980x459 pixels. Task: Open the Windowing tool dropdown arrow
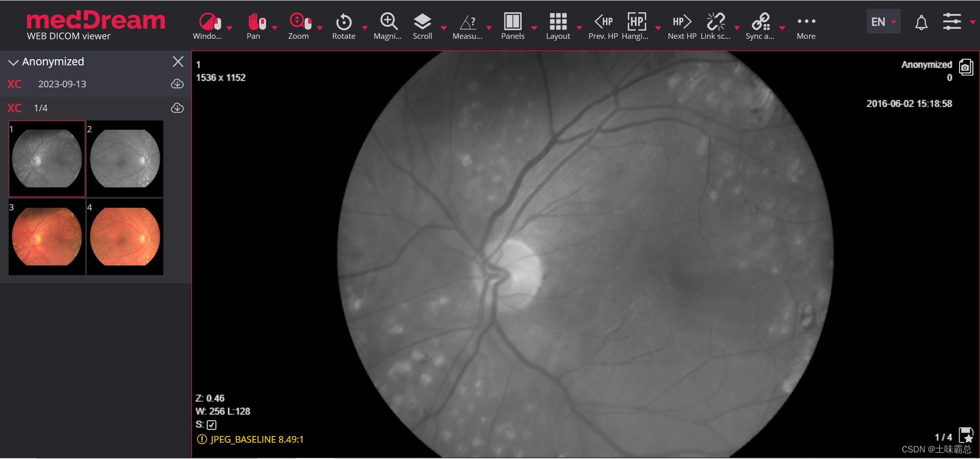pos(230,28)
